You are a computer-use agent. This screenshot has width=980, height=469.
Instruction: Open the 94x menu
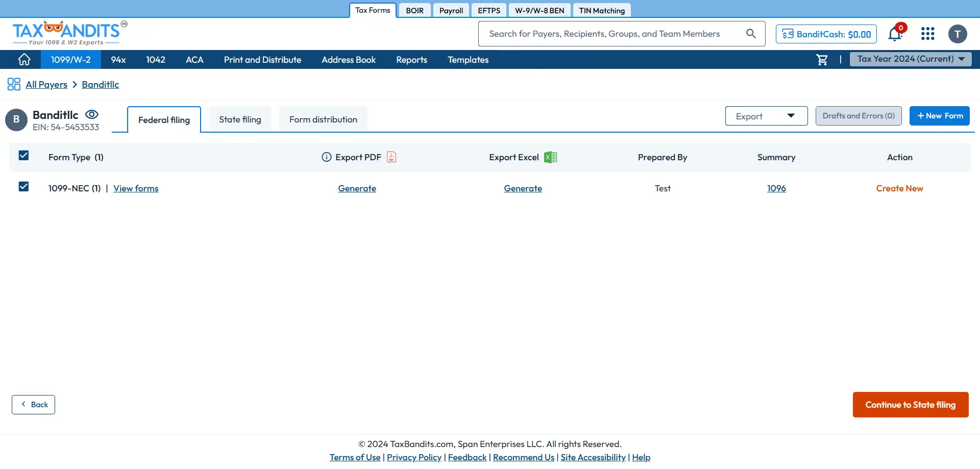tap(118, 60)
